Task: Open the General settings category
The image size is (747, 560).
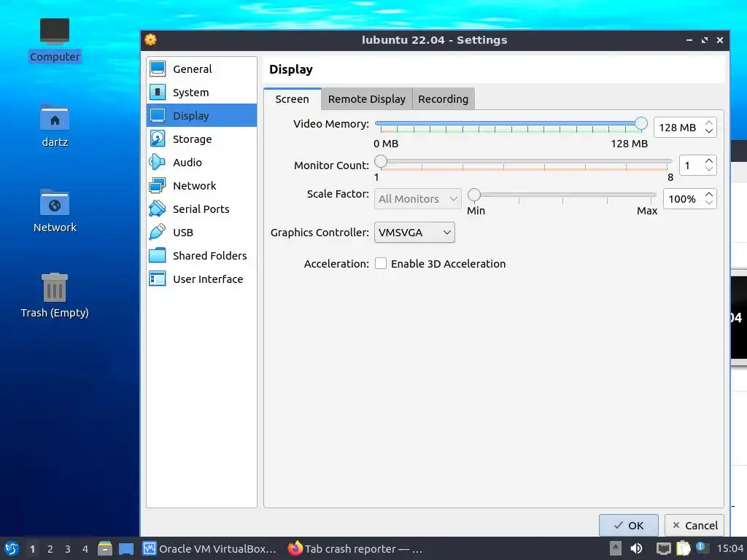Action: (x=201, y=69)
